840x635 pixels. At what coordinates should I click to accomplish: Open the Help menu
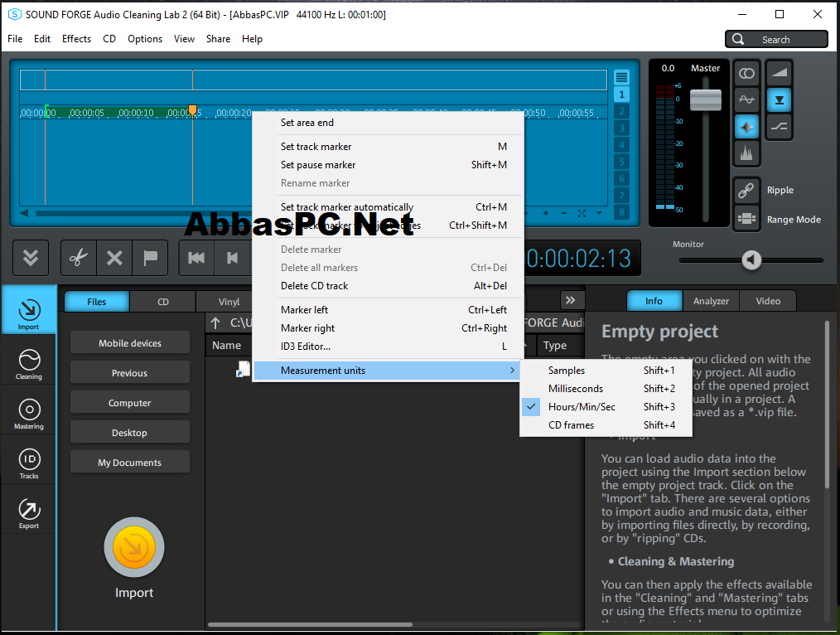[252, 39]
